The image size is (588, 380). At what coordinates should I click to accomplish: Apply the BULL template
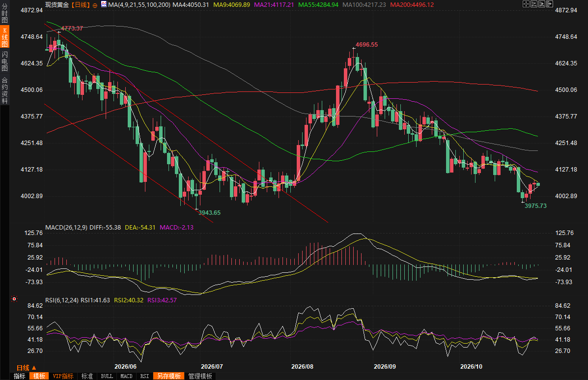107,376
